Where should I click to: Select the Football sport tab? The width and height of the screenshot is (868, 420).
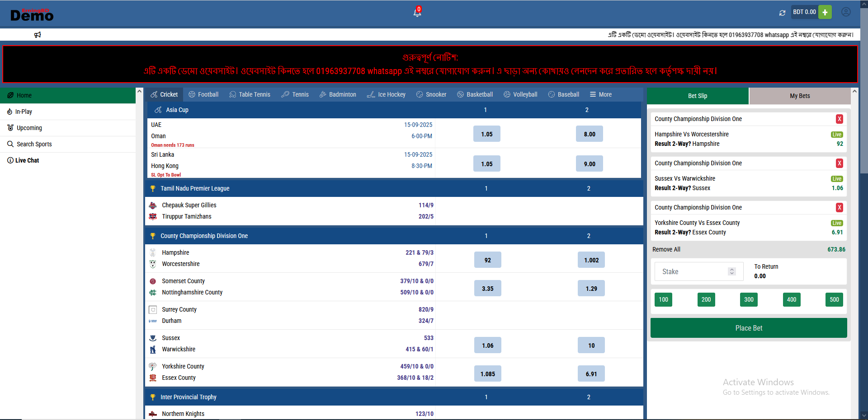click(x=203, y=95)
